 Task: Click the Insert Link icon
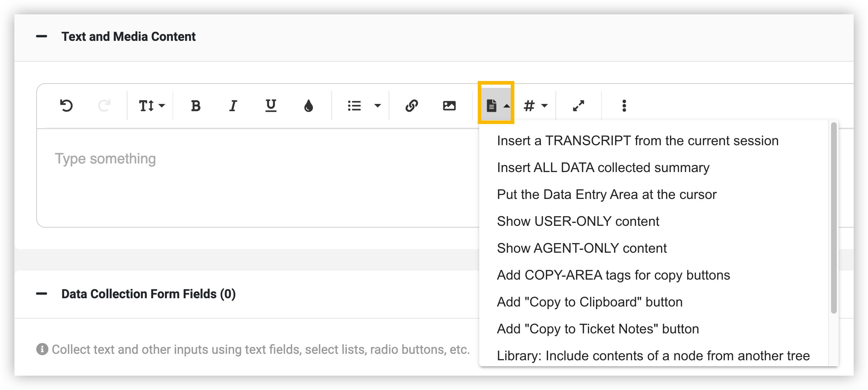click(412, 105)
